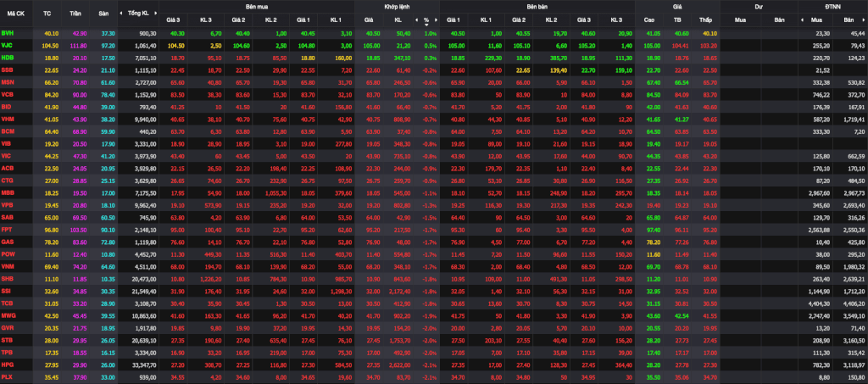The height and width of the screenshot is (384, 868).
Task: Open the VNM stock symbol
Action: [8, 265]
